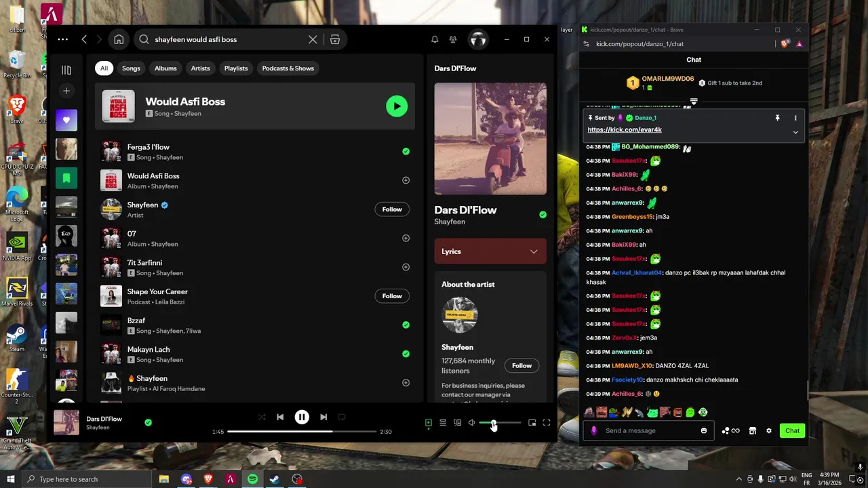Unpin the pinned Kick chat message
The width and height of the screenshot is (868, 488).
[777, 118]
